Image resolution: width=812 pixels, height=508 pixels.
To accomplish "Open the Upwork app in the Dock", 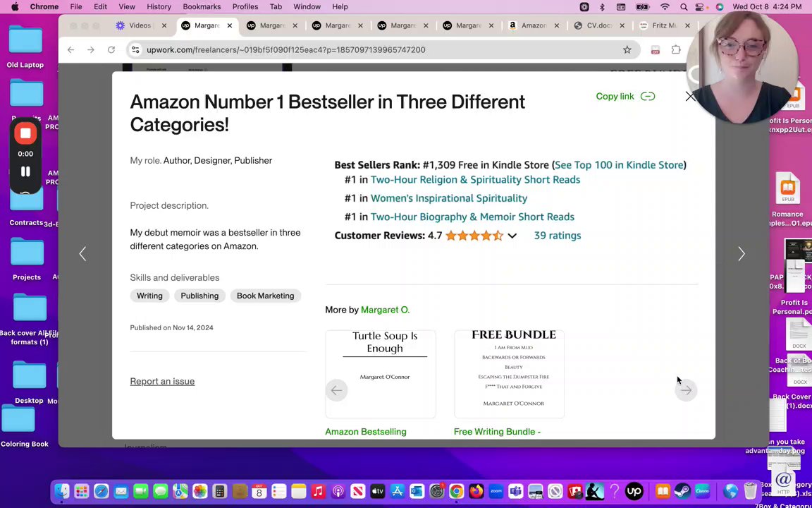I will (x=634, y=490).
